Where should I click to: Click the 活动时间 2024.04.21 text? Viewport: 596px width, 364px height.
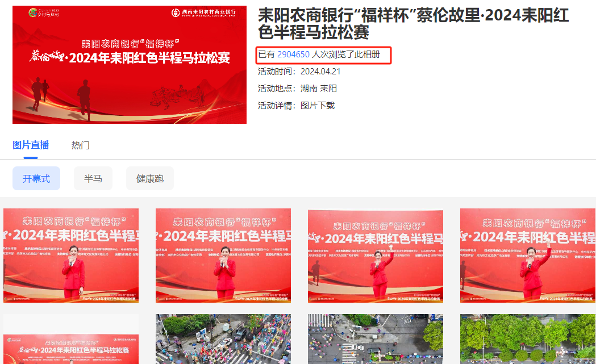pyautogui.click(x=299, y=72)
